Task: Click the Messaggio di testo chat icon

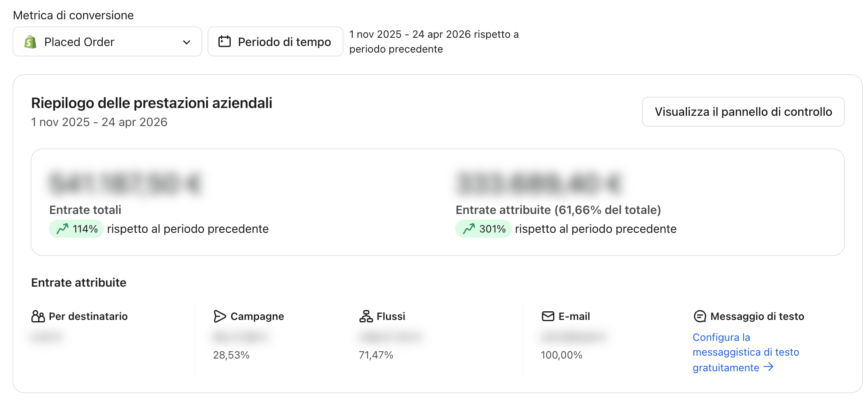Action: click(700, 316)
